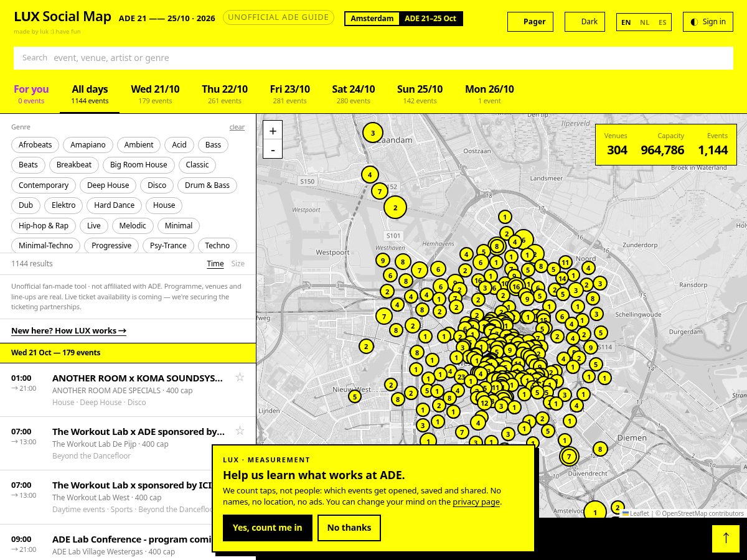Zoom in on the map
This screenshot has height=560, width=747.
[273, 131]
